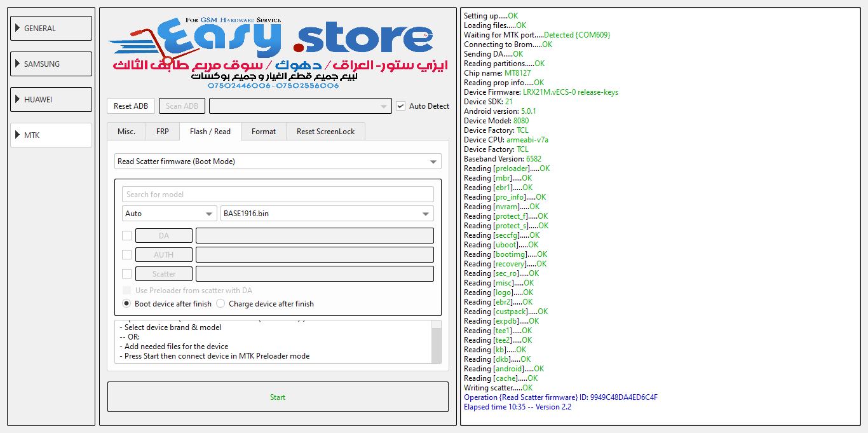Image resolution: width=868 pixels, height=433 pixels.
Task: Click the 'Elapsed time 10:35' log line
Action: coord(517,407)
